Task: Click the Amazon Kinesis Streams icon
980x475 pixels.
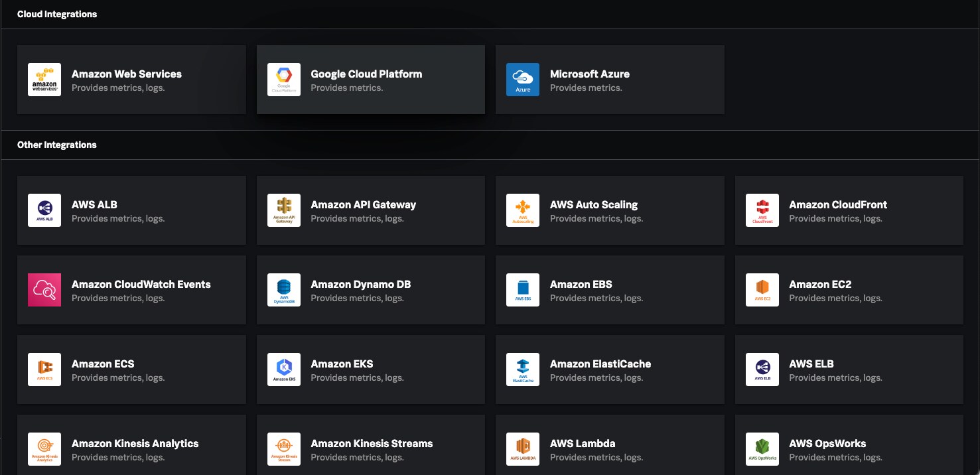Action: (x=284, y=449)
